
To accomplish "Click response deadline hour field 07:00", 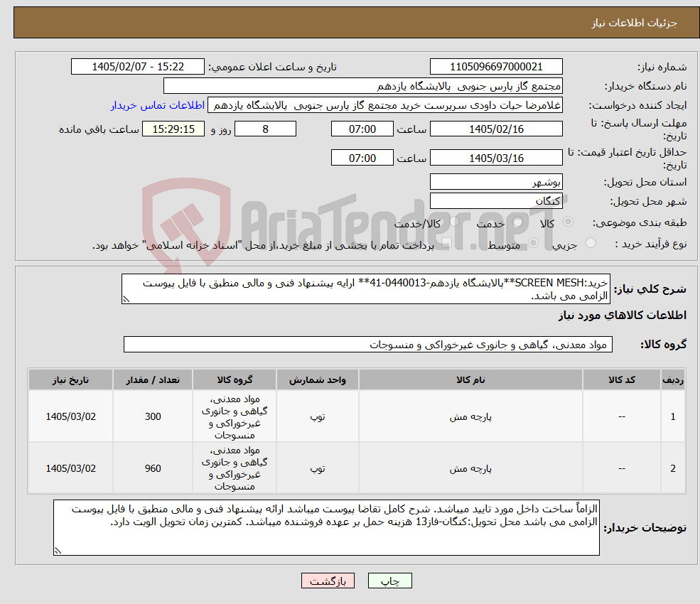I will [x=362, y=129].
